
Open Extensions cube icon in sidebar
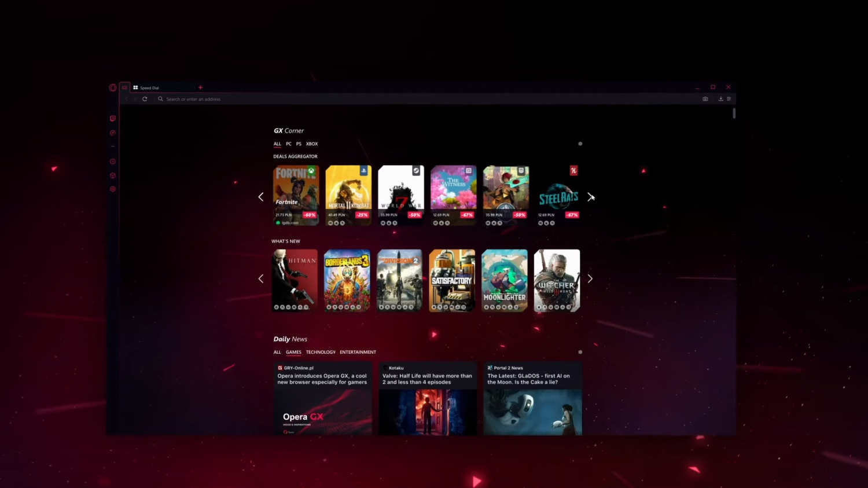pos(113,175)
